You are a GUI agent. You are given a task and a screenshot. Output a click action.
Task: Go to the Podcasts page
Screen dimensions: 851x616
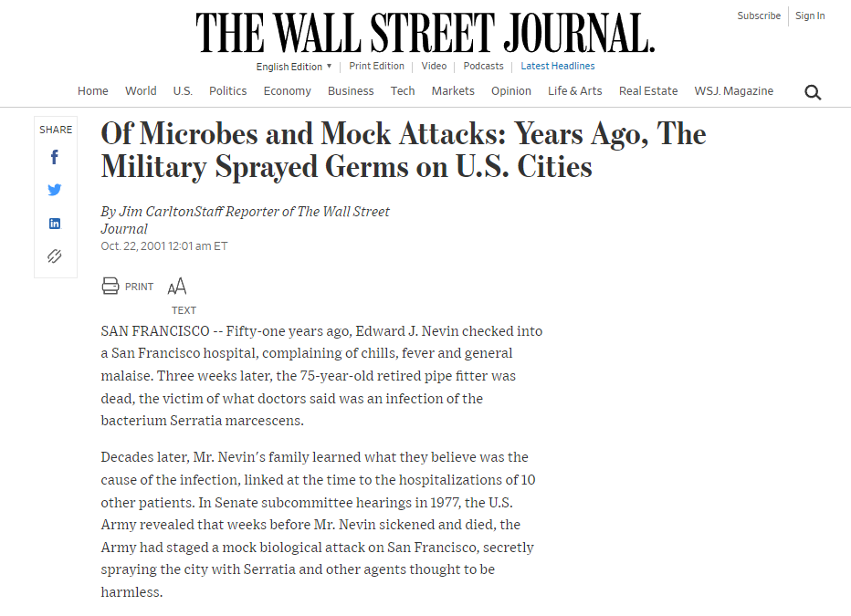(x=483, y=67)
